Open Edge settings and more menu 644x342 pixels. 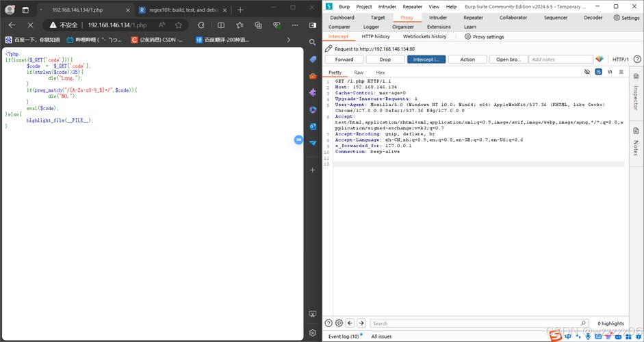pyautogui.click(x=295, y=25)
